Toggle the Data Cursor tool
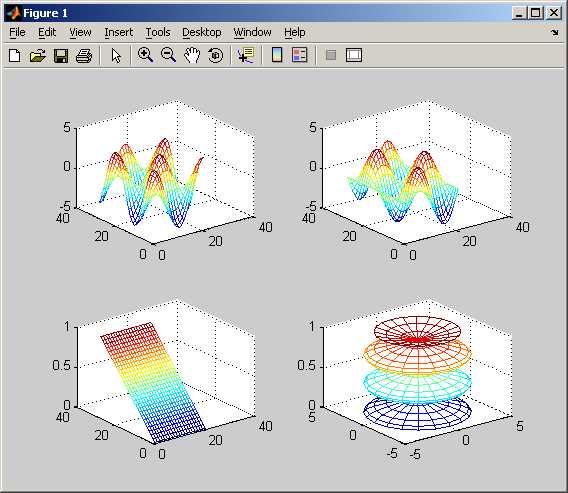Screen dimensions: 568x493 point(246,55)
